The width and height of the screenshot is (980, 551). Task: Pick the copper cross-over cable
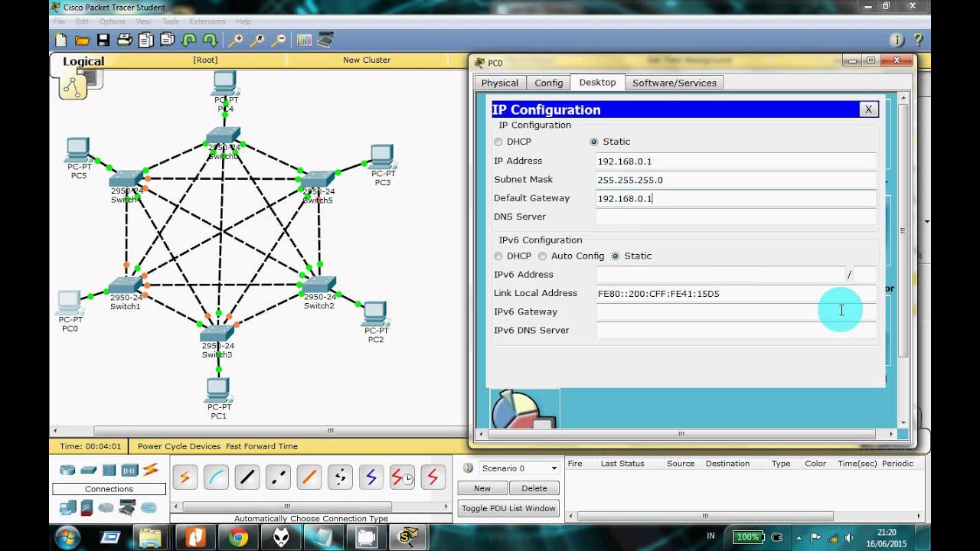click(x=279, y=478)
